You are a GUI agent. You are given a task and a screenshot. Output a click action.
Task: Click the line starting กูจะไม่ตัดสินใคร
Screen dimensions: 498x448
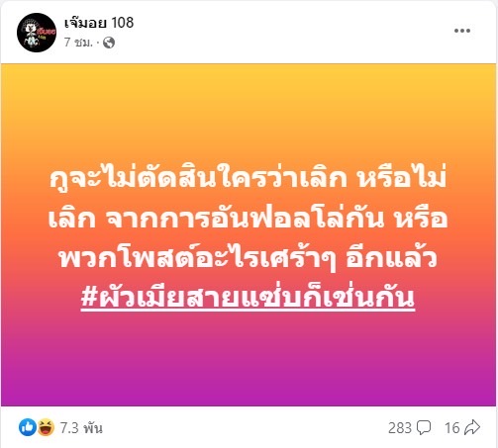(248, 179)
